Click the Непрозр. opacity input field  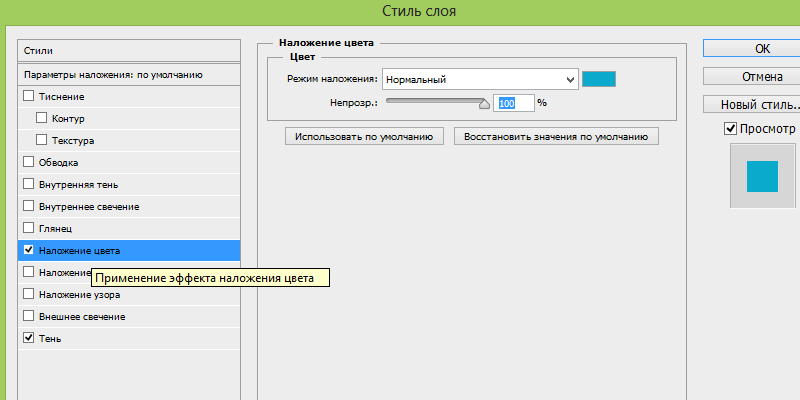(508, 102)
